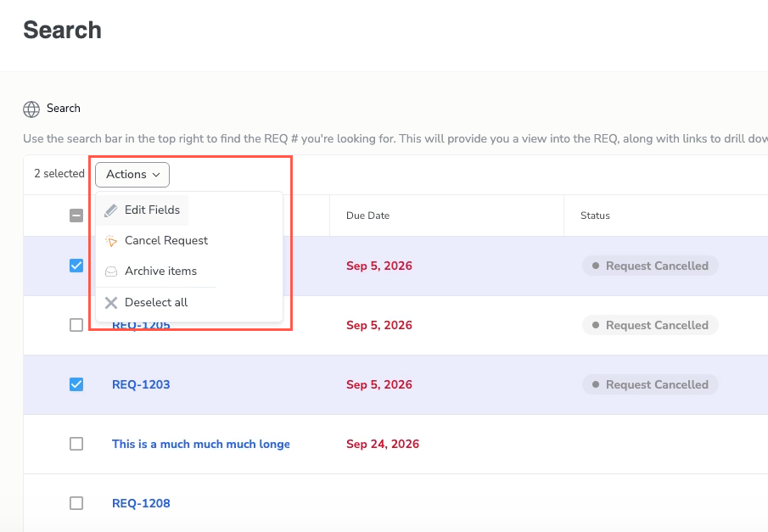768x532 pixels.
Task: Tick the checkbox for REQ-1205
Action: [x=76, y=325]
